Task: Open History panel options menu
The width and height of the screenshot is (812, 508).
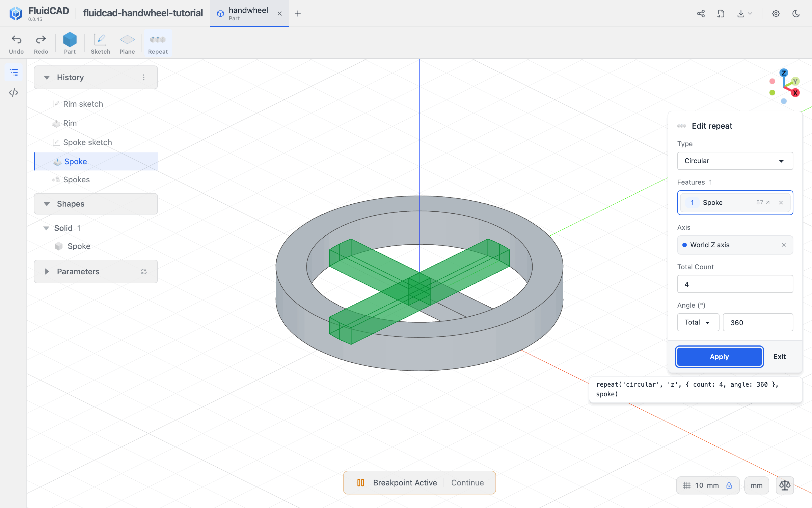Action: point(144,77)
